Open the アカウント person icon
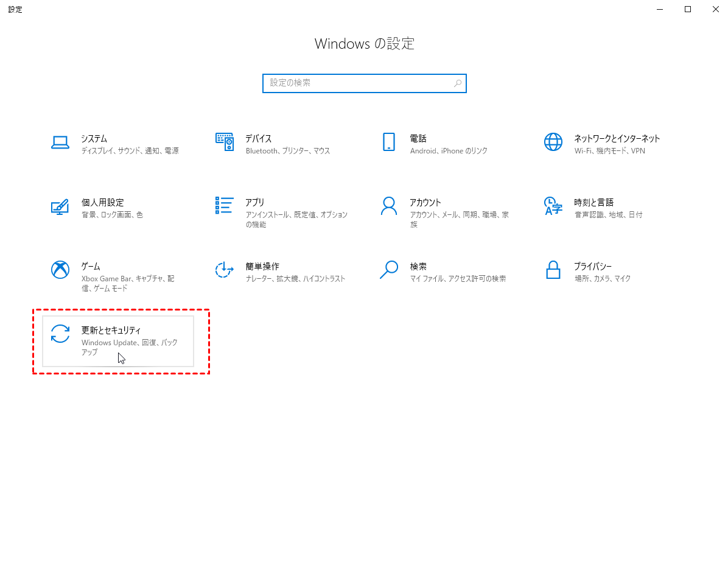The image size is (728, 565). (389, 206)
